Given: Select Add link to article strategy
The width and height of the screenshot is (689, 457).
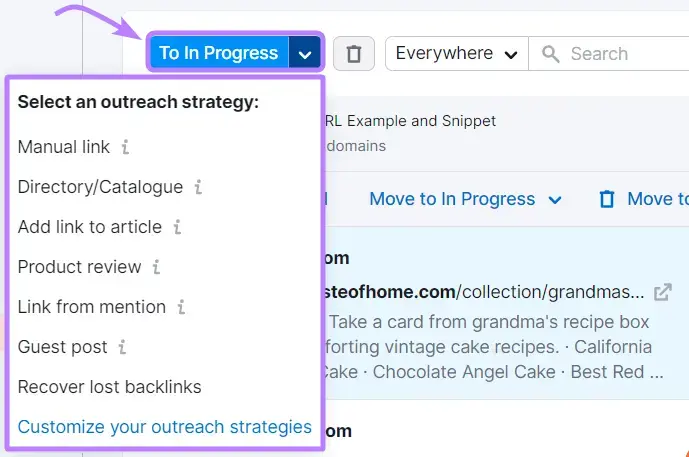Looking at the screenshot, I should [x=89, y=227].
